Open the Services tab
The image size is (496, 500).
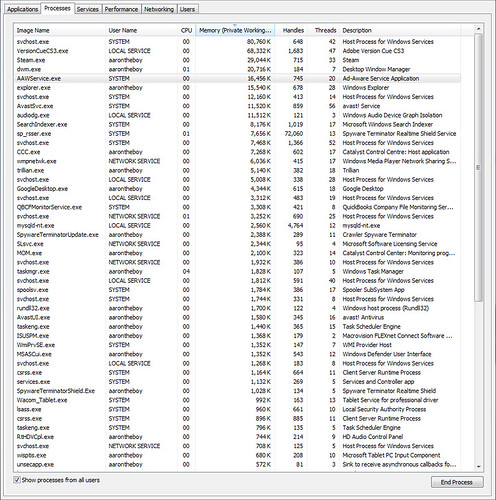[87, 9]
